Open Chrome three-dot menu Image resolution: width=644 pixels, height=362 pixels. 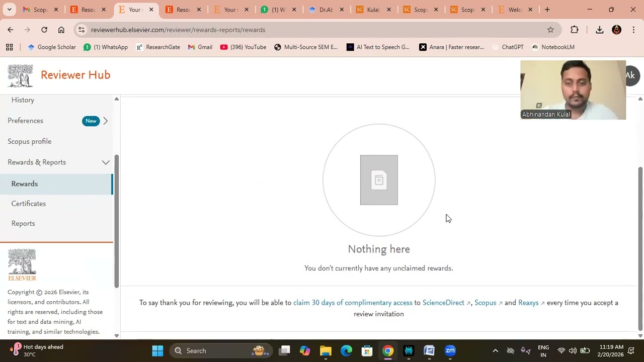point(633,30)
